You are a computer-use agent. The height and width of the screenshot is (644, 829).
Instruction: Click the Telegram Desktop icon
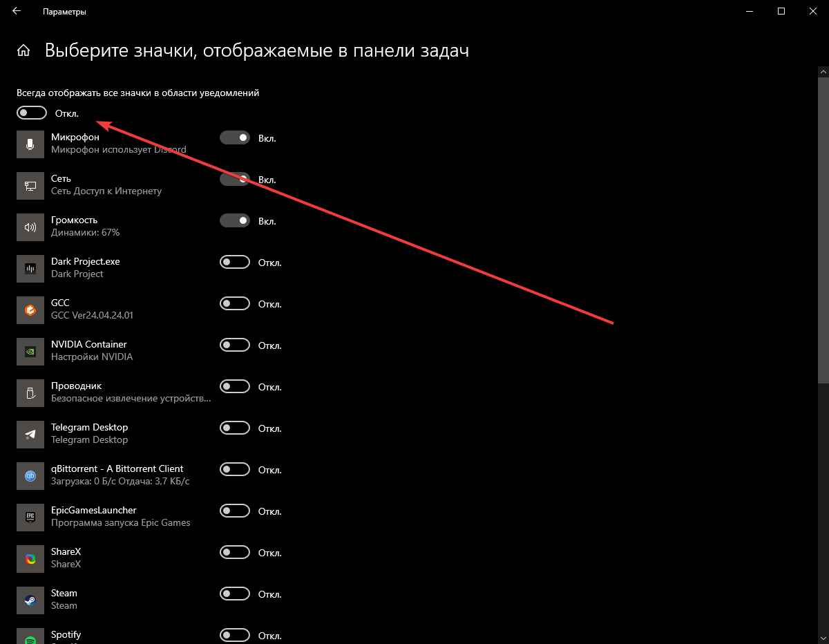click(x=30, y=435)
